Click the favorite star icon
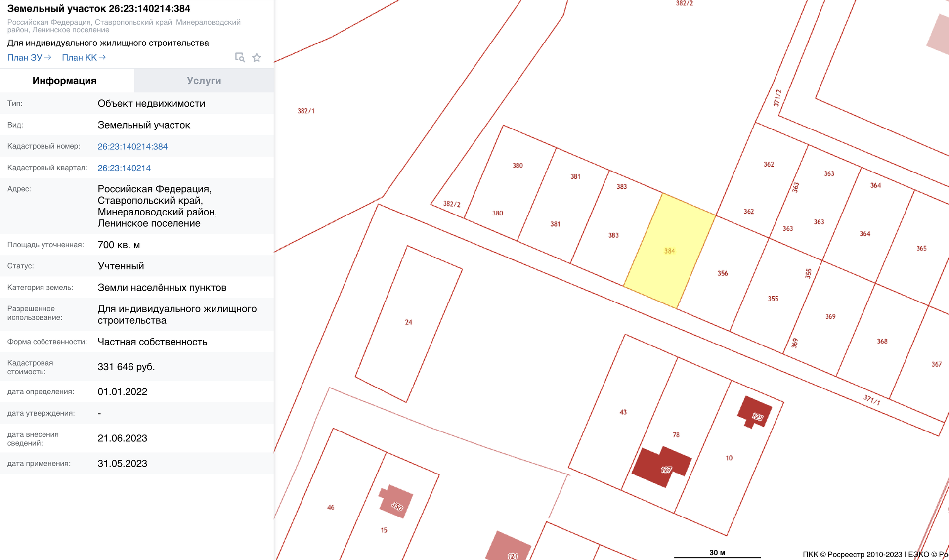The width and height of the screenshot is (949, 560). click(x=257, y=58)
